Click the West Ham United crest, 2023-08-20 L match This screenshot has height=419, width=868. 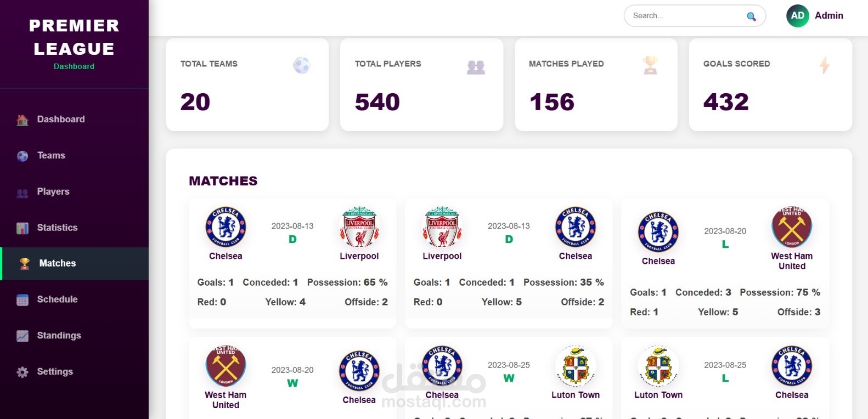[791, 227]
